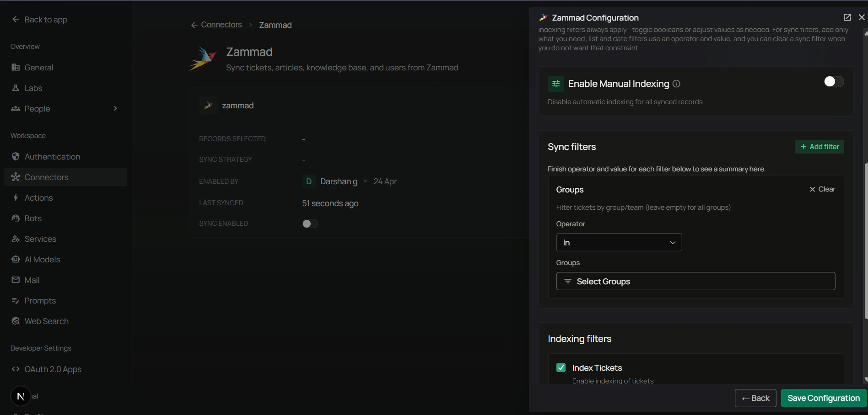
Task: Click the Web Search globe icon
Action: pos(16,321)
